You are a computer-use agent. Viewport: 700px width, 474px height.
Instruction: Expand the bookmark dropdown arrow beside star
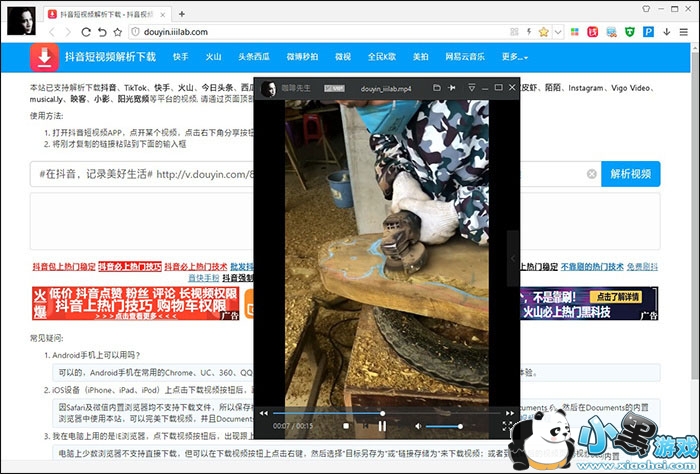click(x=558, y=32)
